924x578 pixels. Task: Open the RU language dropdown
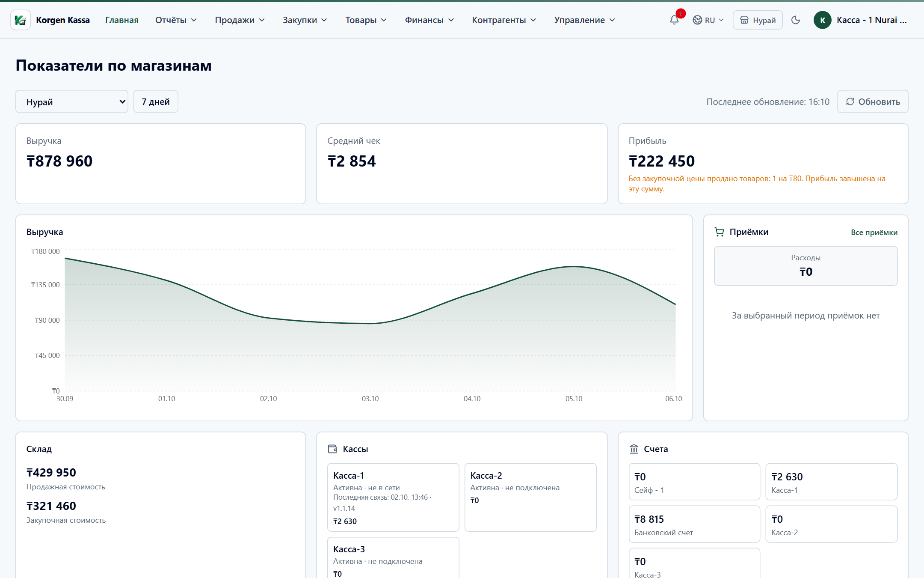coord(708,20)
